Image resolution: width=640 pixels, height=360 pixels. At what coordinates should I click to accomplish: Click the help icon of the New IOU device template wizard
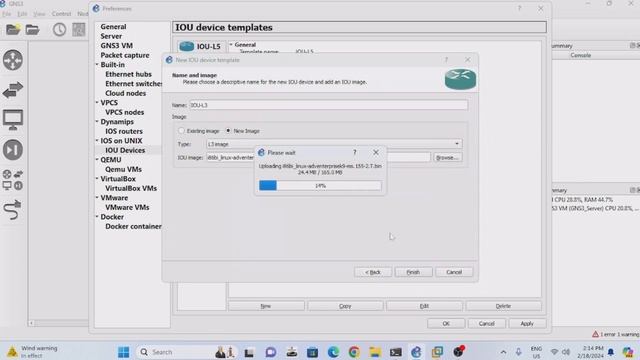[x=446, y=60]
